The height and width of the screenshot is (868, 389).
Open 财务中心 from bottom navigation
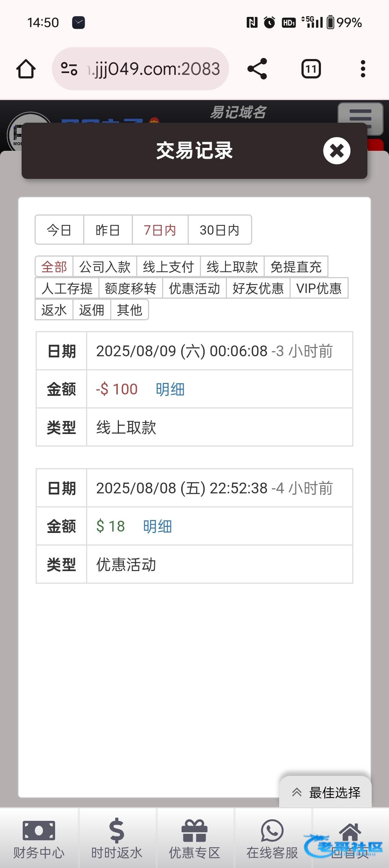click(39, 838)
